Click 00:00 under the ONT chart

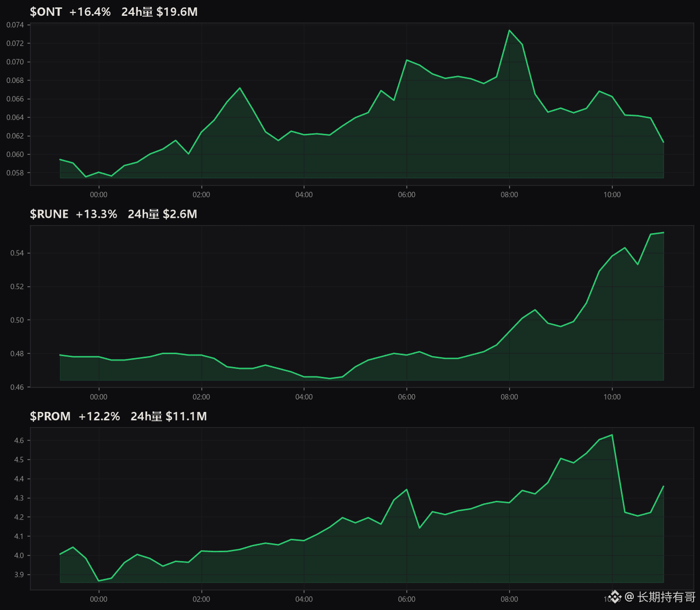[99, 195]
